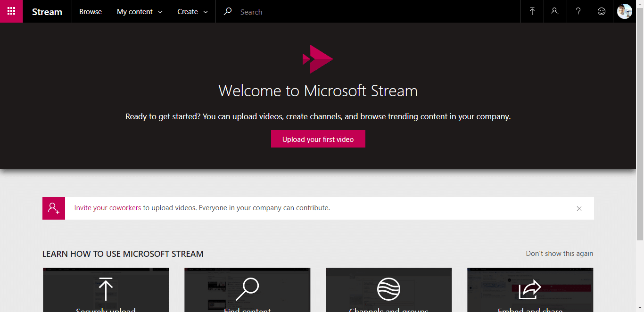This screenshot has width=644, height=312.
Task: Click the upload arrow icon in header
Action: pyautogui.click(x=532, y=11)
